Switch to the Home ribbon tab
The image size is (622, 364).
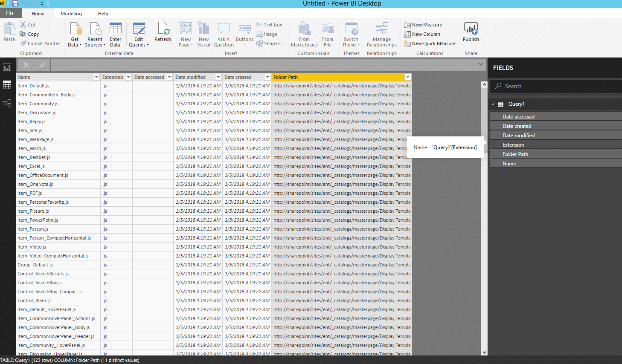coord(38,14)
